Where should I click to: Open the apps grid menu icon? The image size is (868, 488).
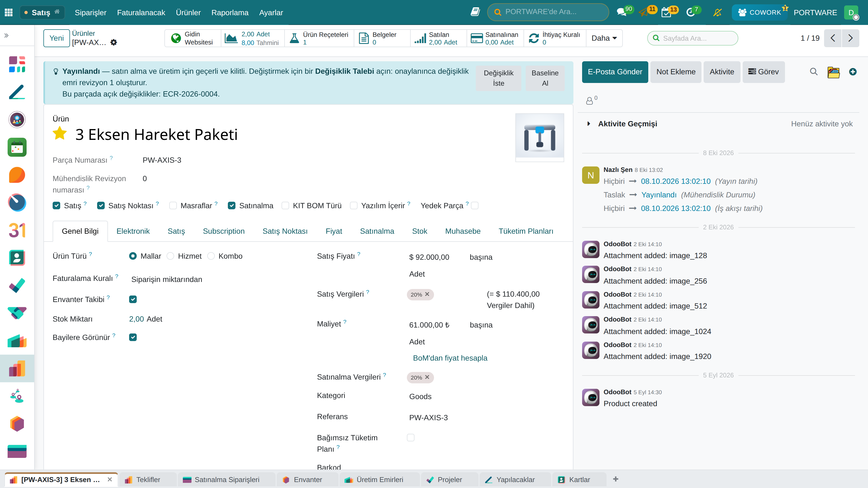pyautogui.click(x=9, y=12)
